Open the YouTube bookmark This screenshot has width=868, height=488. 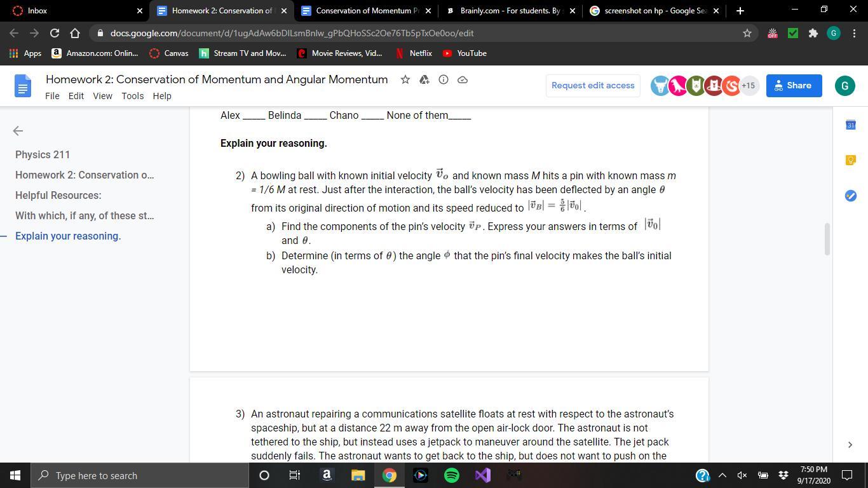(x=465, y=53)
